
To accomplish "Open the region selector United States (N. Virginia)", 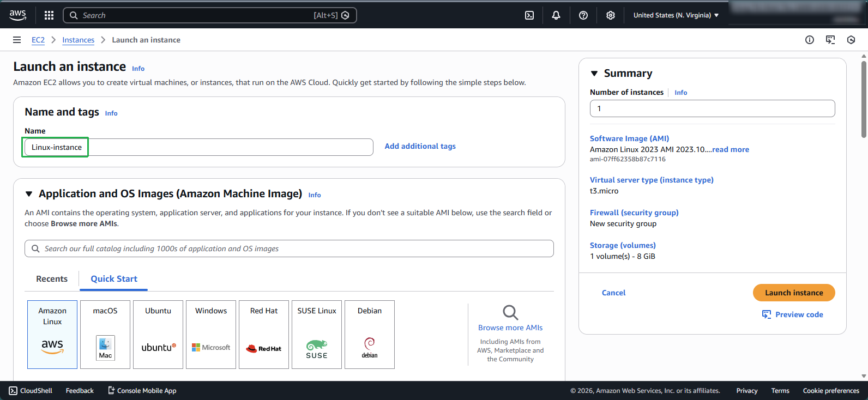I will pyautogui.click(x=676, y=15).
